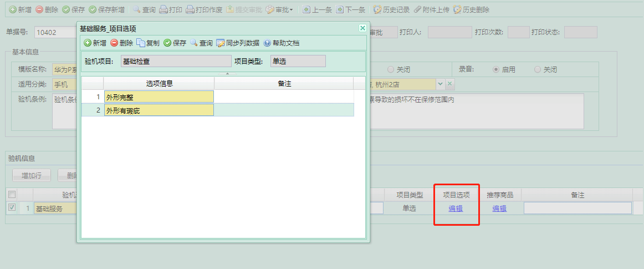Click 保存新增 in the main toolbar
This screenshot has width=644, height=269.
point(107,10)
